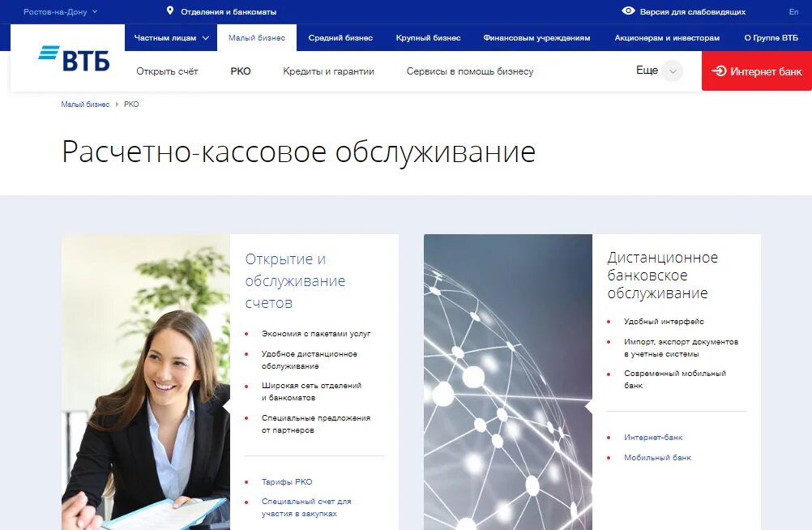Screen dimensions: 812x530
Task: Click text Удобный интерфейс
Action: pos(664,321)
